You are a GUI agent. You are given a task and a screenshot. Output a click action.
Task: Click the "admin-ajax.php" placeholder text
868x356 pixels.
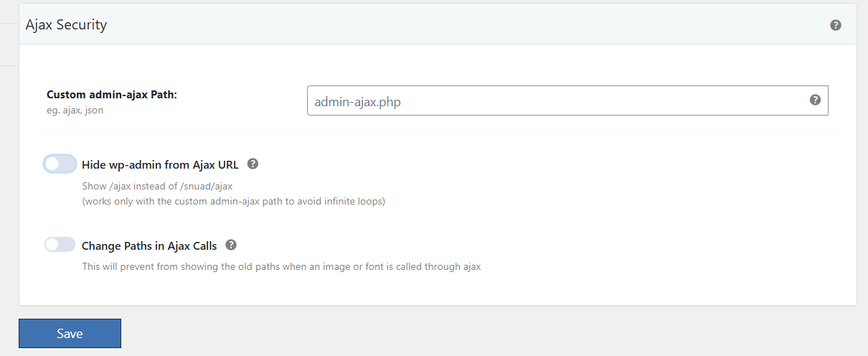(x=357, y=102)
